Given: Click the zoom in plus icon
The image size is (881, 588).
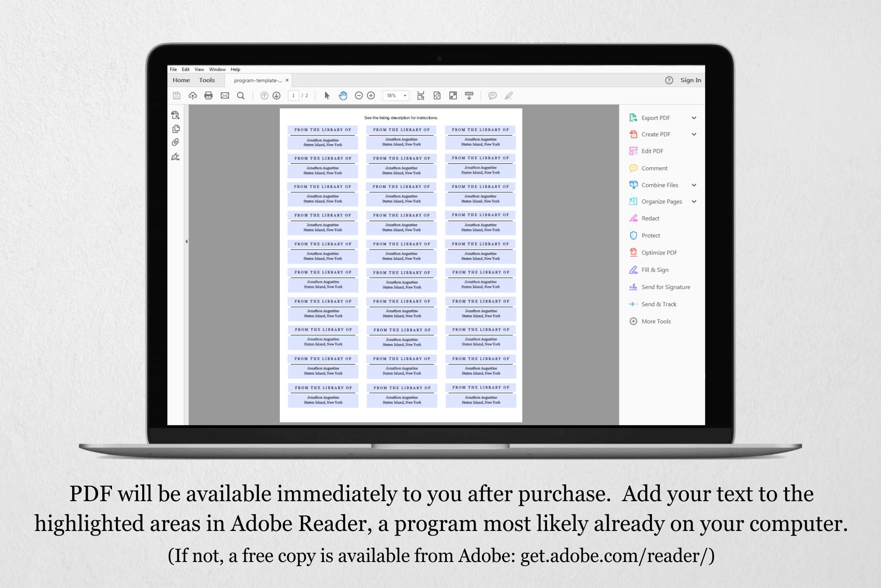Looking at the screenshot, I should 371,96.
